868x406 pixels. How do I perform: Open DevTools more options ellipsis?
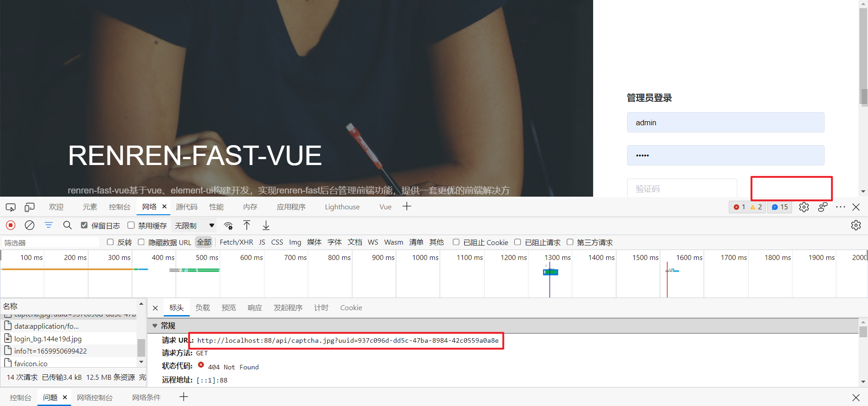pyautogui.click(x=840, y=207)
